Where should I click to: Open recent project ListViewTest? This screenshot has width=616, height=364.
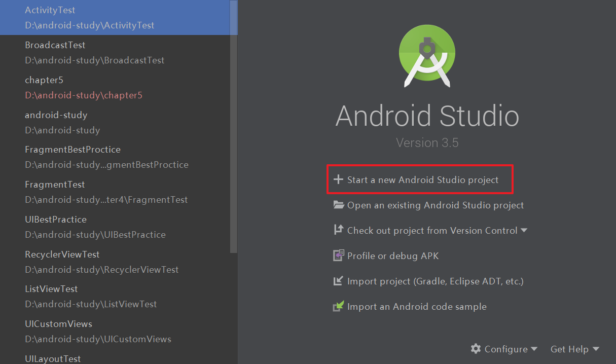[x=115, y=296]
